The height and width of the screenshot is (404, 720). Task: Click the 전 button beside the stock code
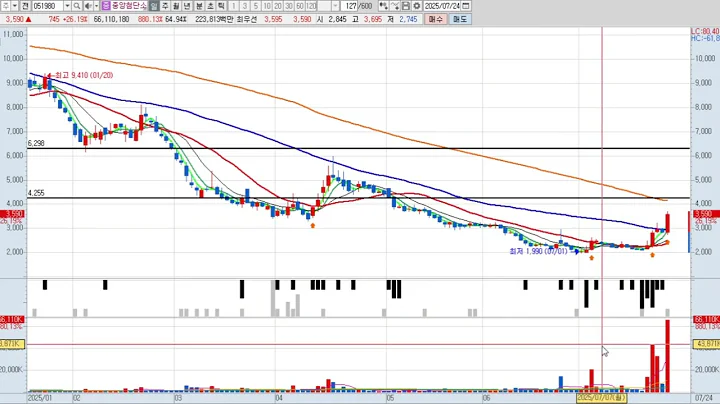(25, 6)
